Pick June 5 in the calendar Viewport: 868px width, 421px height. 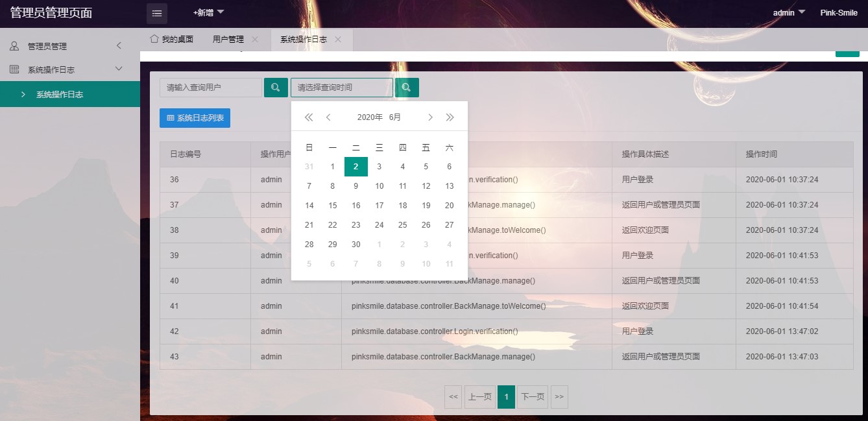pyautogui.click(x=426, y=167)
